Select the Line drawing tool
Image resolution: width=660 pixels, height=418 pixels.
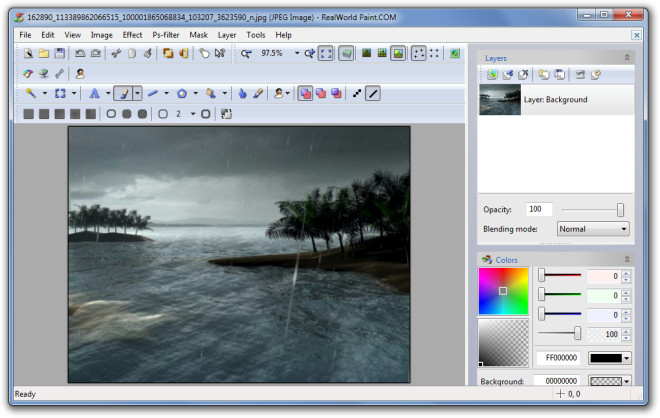153,93
